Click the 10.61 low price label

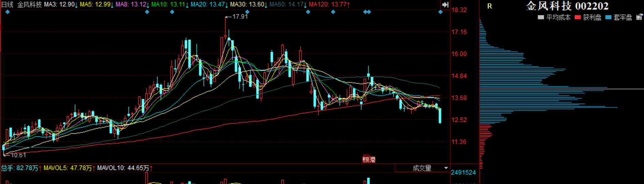[x=18, y=155]
